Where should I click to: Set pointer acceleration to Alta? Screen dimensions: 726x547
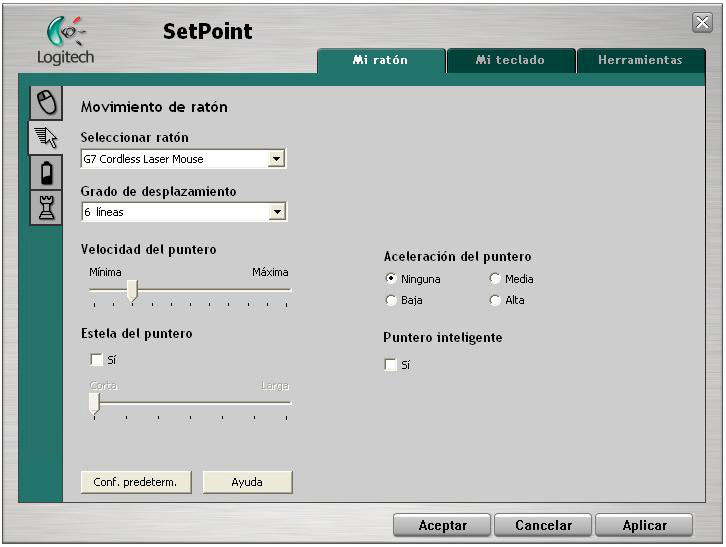click(x=495, y=300)
